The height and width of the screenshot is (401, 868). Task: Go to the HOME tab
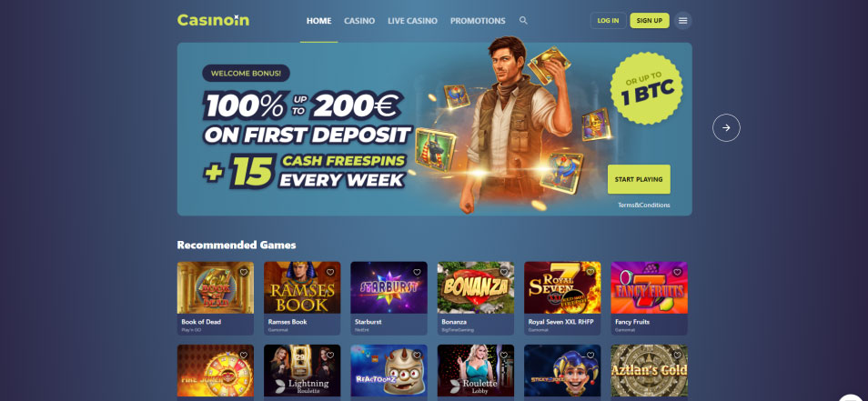(x=318, y=21)
